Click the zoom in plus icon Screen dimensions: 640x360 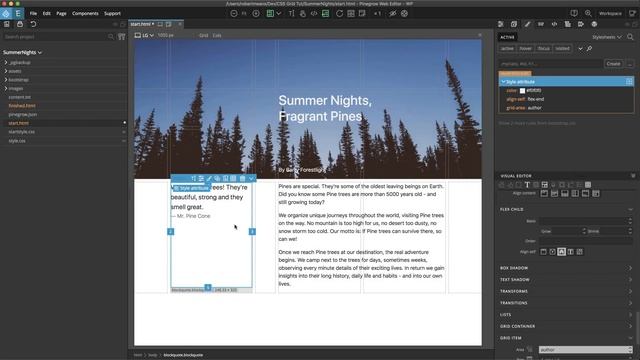tap(256, 13)
